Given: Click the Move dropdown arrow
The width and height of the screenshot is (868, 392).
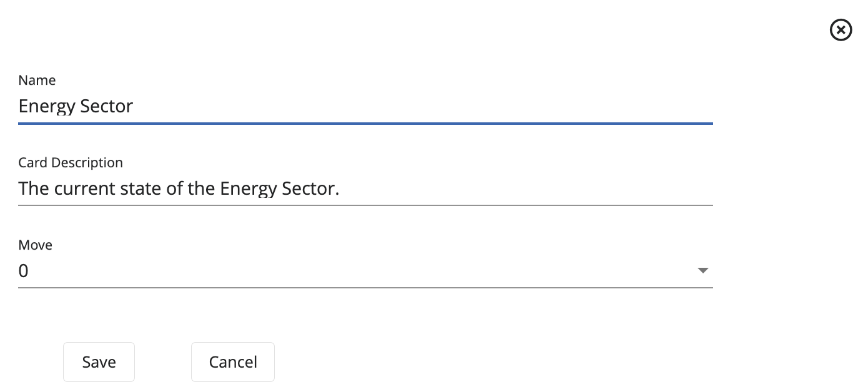Looking at the screenshot, I should pos(703,270).
